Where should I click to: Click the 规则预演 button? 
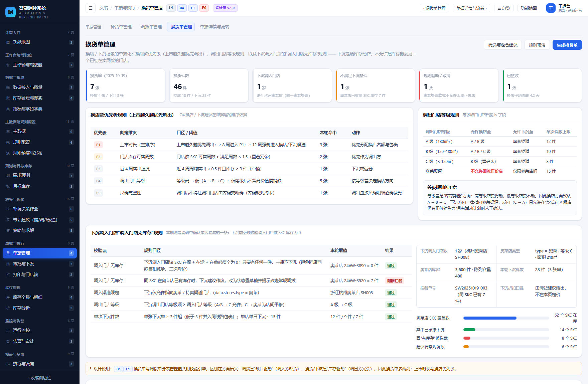coord(537,45)
